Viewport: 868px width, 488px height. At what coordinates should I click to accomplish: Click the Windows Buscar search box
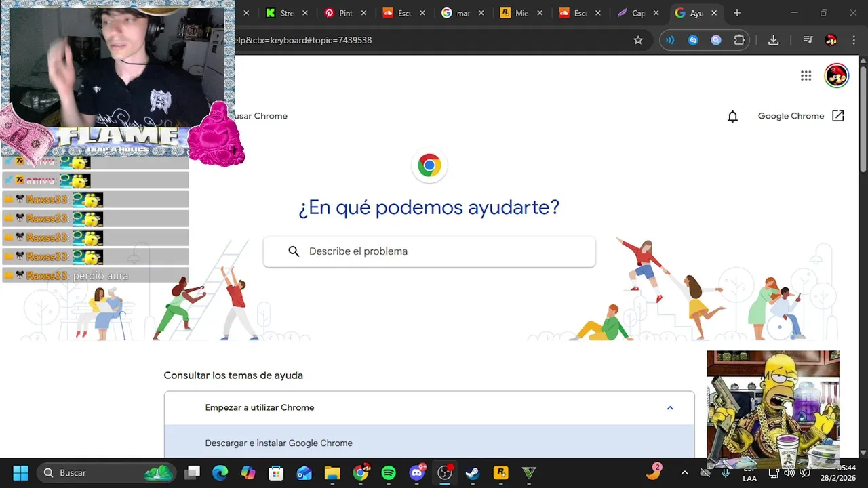[x=106, y=472]
